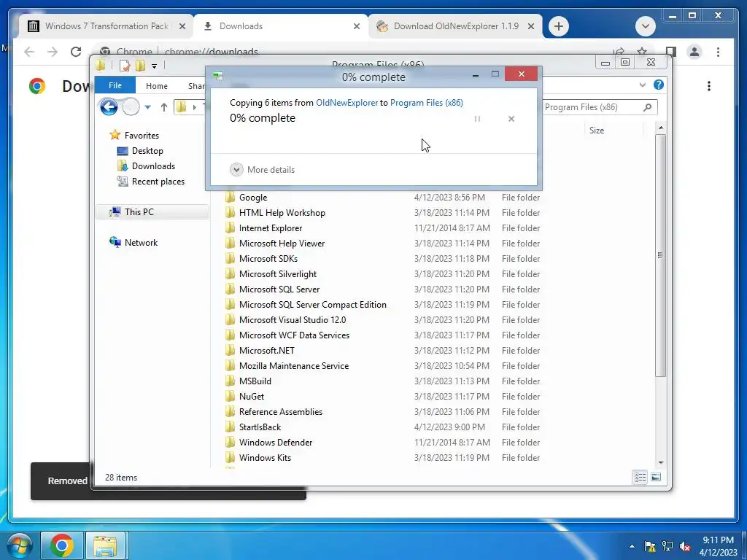The width and height of the screenshot is (747, 560).
Task: Click the volume icon in system tray
Action: coord(685,546)
